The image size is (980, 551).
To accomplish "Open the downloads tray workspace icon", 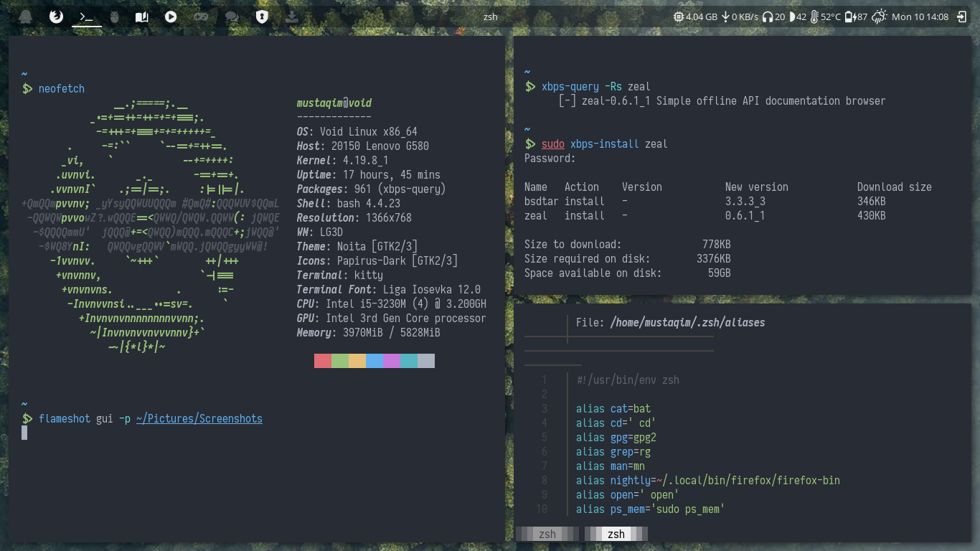I will pos(292,17).
